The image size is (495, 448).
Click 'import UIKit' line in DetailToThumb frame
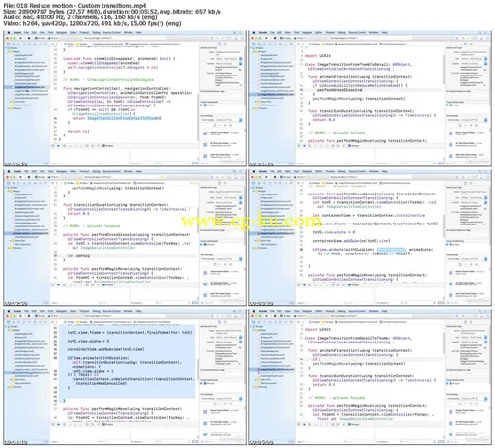[317, 330]
